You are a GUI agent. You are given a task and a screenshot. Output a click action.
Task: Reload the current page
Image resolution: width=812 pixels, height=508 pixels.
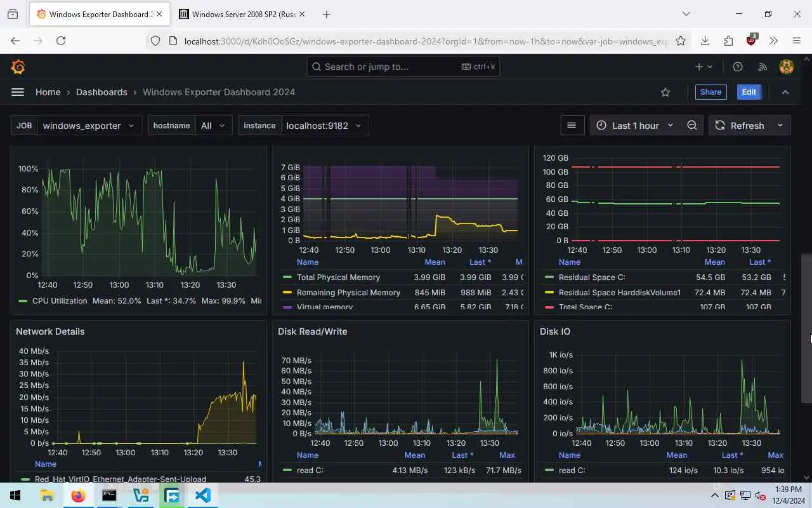61,41
